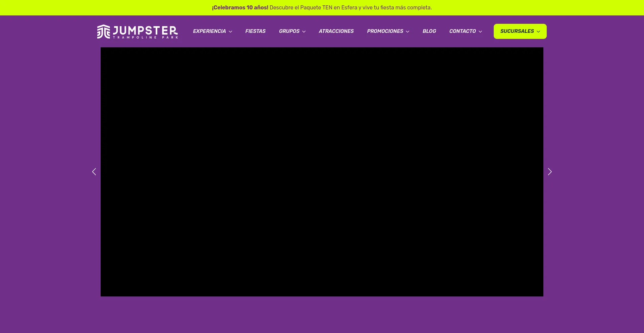Visit the Blog section
This screenshot has width=644, height=333.
coord(429,31)
